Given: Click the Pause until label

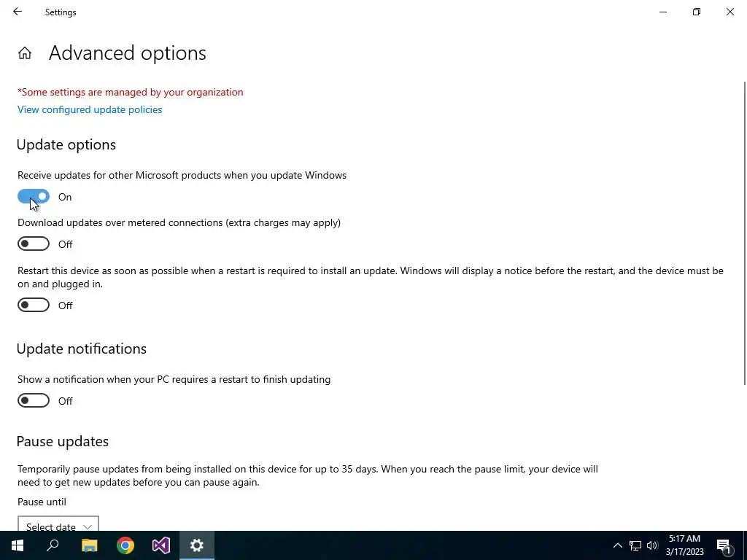Looking at the screenshot, I should (x=42, y=502).
